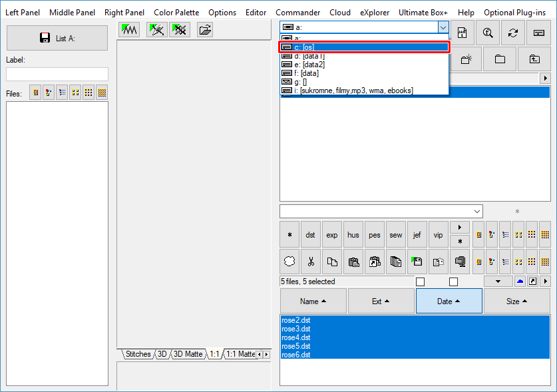This screenshot has width=557, height=392.
Task: Click the zigzag stitches toolbar icon
Action: point(130,29)
